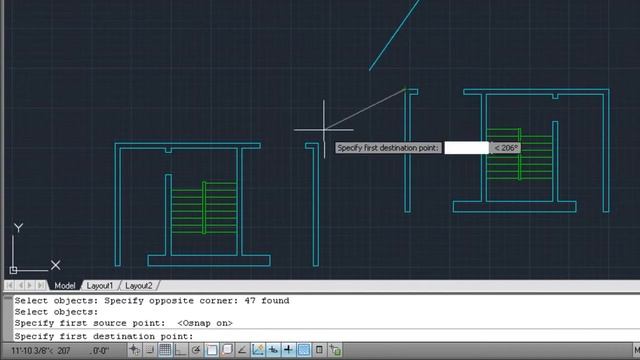Click first-tab arrow beside Model tab
Screen dimensions: 640x360
[10, 285]
